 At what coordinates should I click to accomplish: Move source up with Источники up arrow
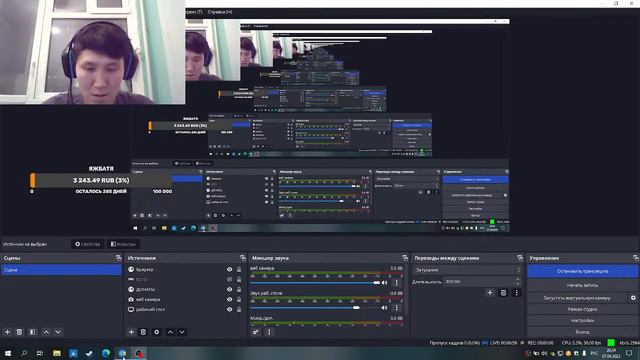[x=170, y=332]
